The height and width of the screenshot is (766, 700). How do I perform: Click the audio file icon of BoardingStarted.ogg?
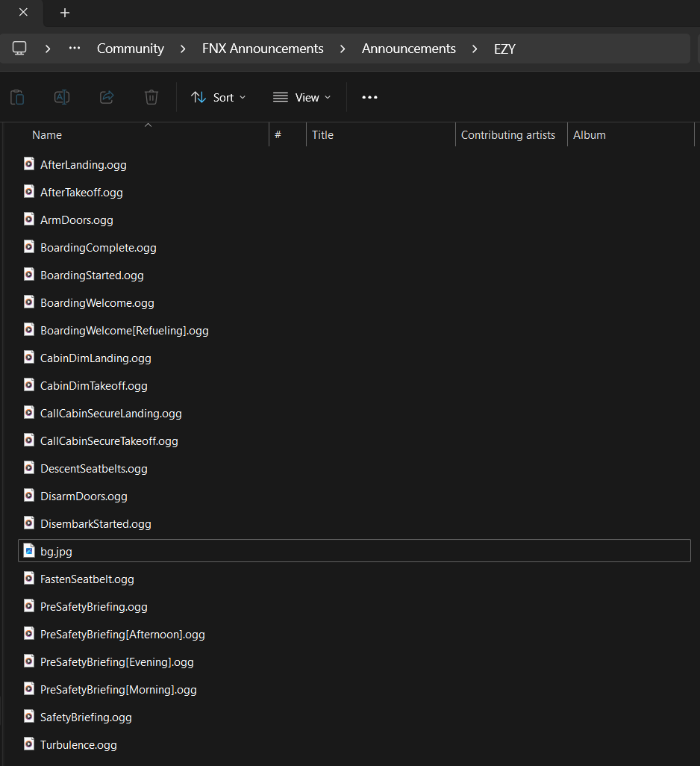click(x=29, y=274)
